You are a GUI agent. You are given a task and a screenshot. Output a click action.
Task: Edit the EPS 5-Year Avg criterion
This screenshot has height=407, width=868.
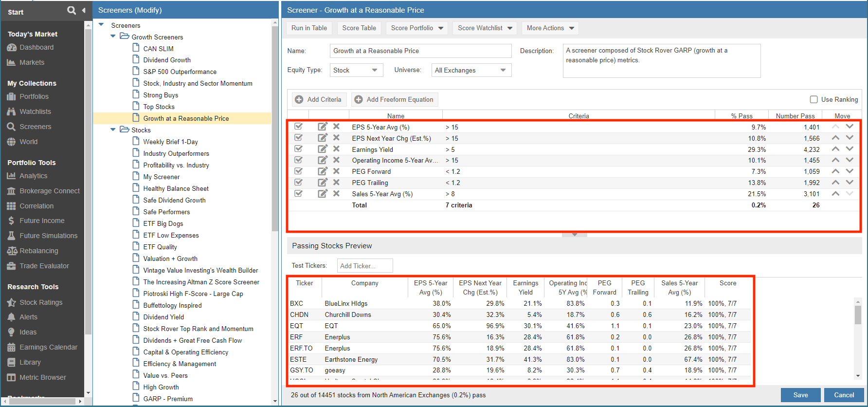tap(323, 127)
